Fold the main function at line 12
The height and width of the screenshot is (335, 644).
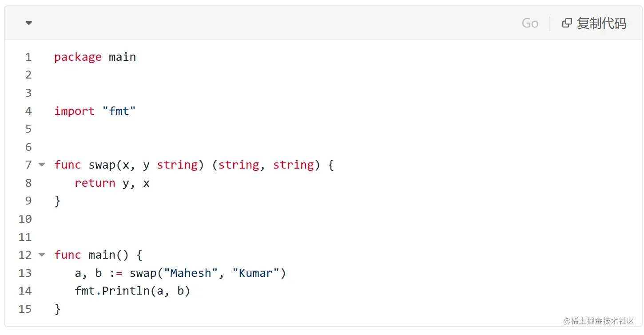tap(42, 255)
